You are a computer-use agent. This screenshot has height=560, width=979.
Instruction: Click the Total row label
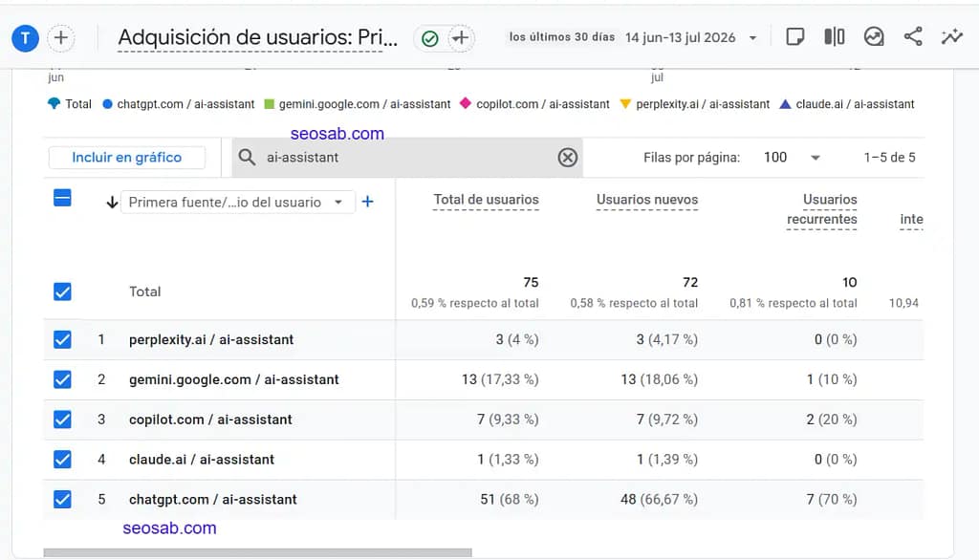pos(145,291)
